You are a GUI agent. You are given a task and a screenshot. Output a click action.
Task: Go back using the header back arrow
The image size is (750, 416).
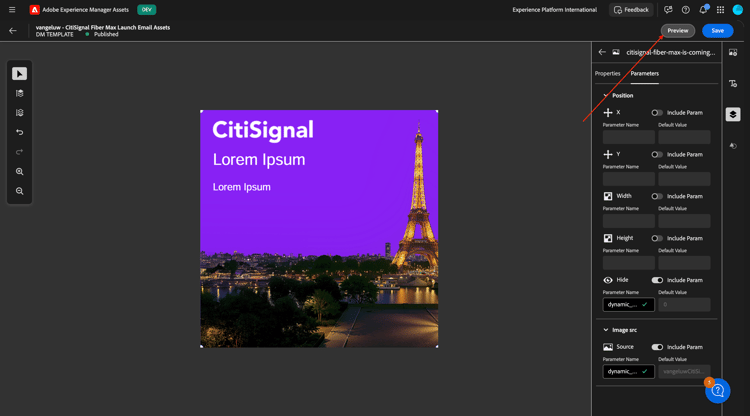[13, 31]
